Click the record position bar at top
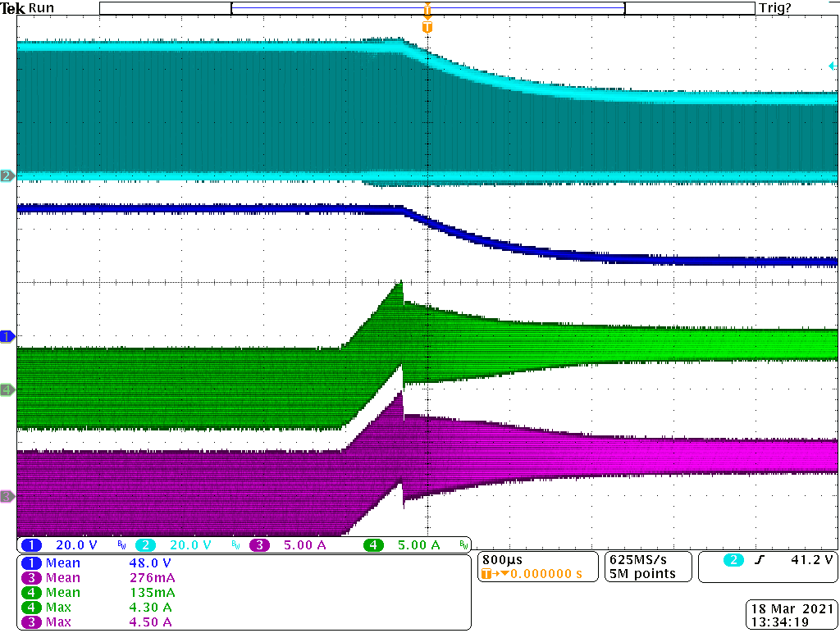 pyautogui.click(x=427, y=8)
